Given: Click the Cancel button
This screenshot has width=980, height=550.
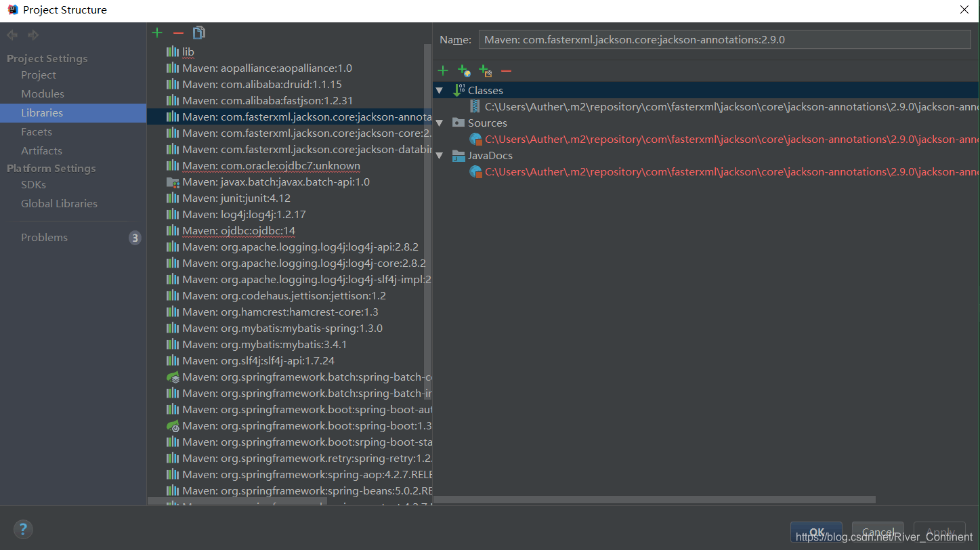Looking at the screenshot, I should click(878, 532).
